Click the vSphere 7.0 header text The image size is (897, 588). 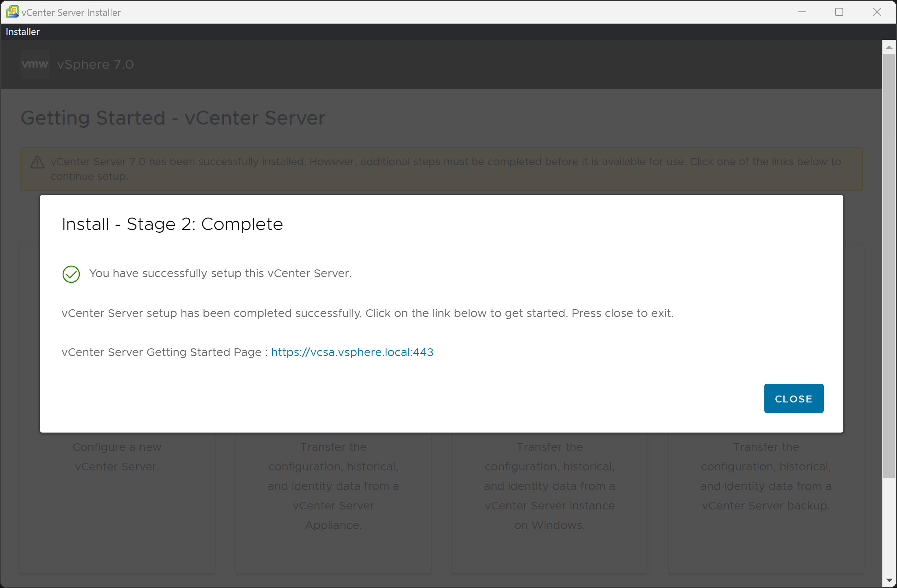(95, 64)
